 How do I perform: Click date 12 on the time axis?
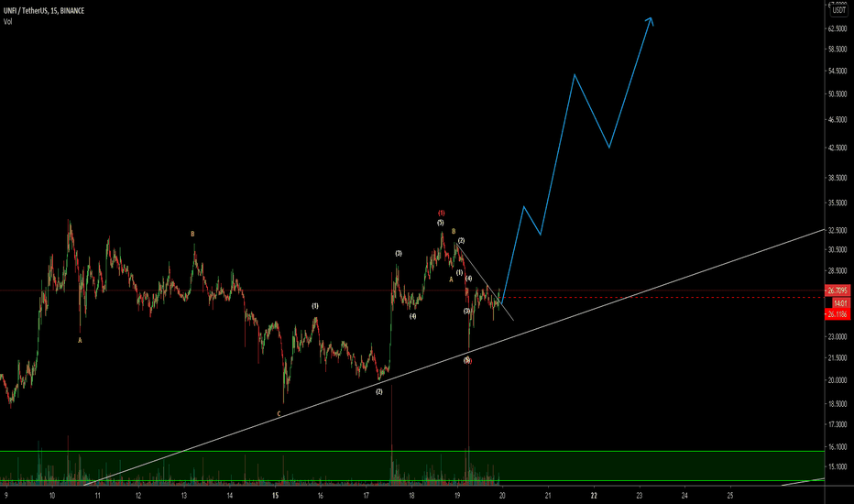pos(138,495)
